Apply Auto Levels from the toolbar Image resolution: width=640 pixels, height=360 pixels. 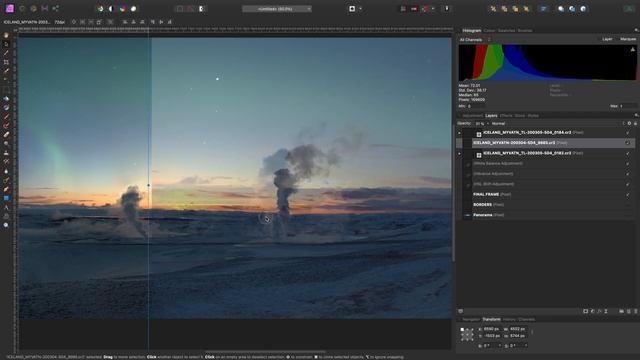pyautogui.click(x=100, y=9)
